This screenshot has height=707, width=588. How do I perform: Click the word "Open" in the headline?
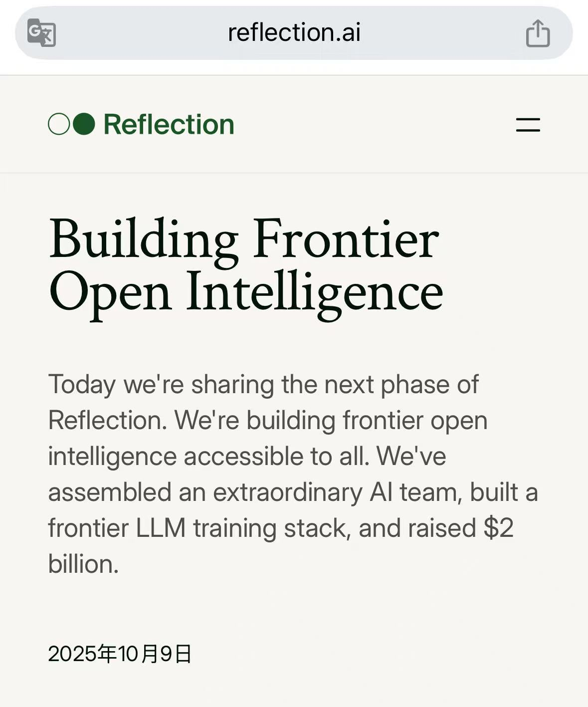[x=110, y=292]
